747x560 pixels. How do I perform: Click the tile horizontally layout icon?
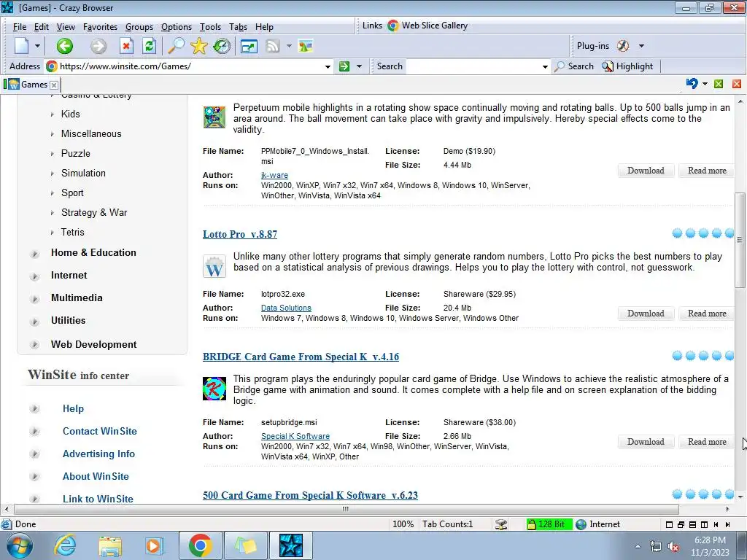pyautogui.click(x=692, y=524)
